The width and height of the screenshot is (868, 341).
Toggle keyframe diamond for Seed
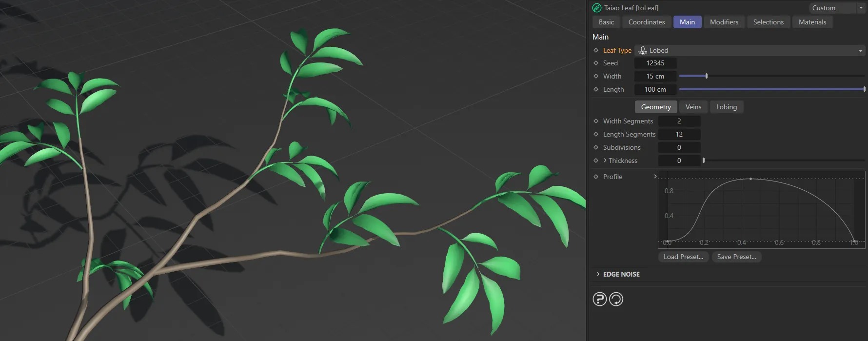pyautogui.click(x=596, y=63)
